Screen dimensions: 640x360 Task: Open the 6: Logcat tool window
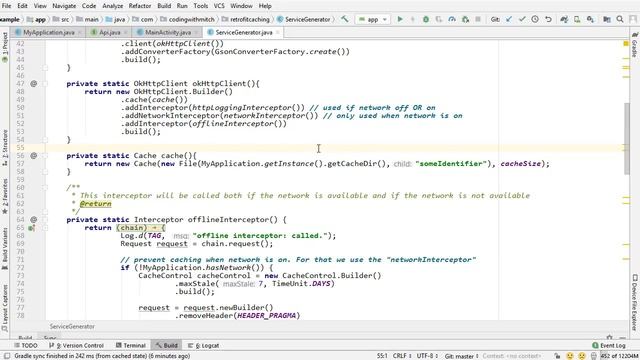click(x=203, y=345)
